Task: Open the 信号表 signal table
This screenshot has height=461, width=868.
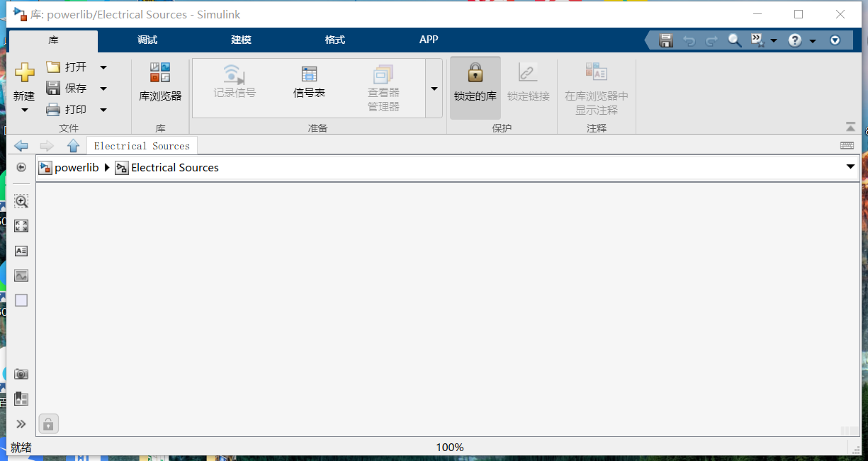Action: (309, 82)
